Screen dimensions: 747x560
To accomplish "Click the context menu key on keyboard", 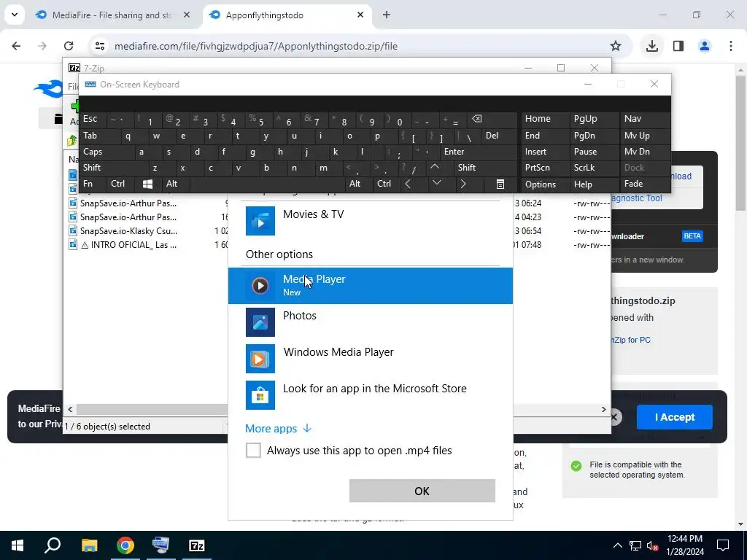I will pos(500,184).
